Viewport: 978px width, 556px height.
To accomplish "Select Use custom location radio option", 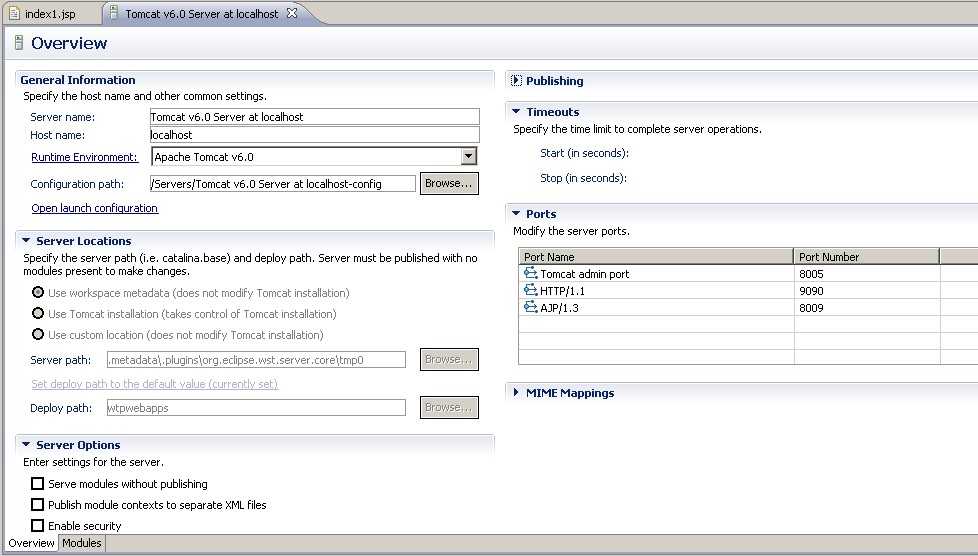I will pyautogui.click(x=38, y=334).
